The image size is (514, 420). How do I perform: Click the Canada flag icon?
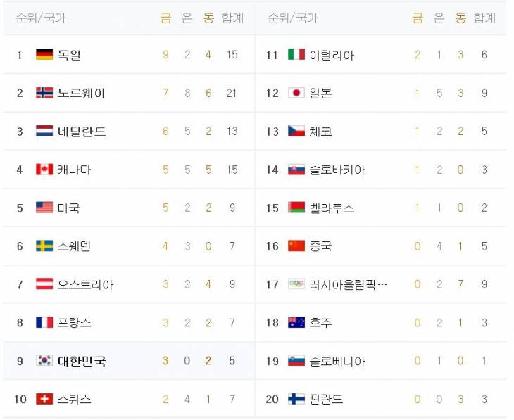[44, 170]
